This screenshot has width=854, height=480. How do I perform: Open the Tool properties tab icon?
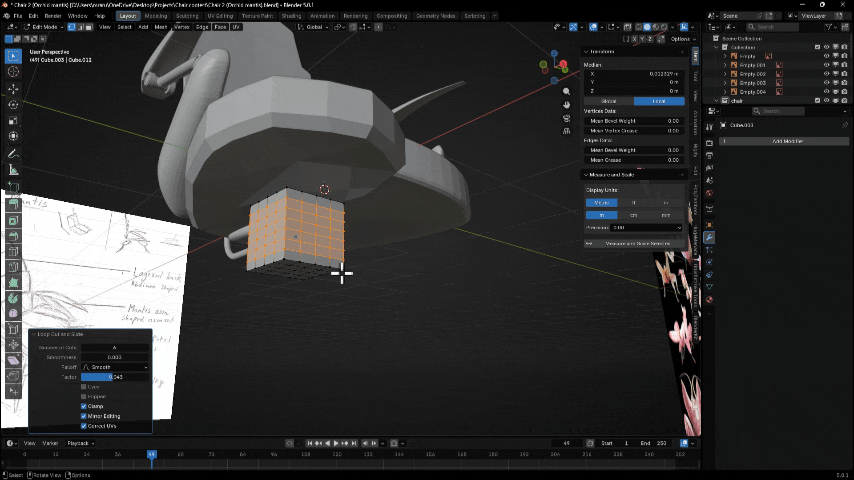click(x=709, y=127)
